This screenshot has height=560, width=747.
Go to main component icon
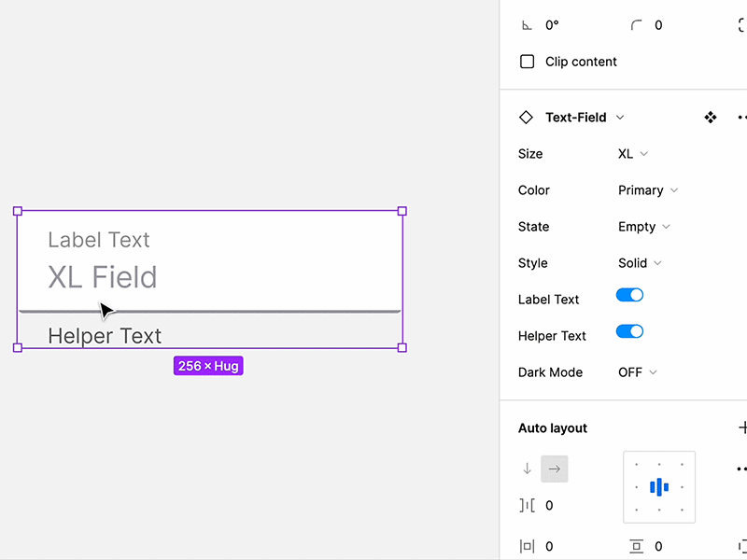pos(711,118)
